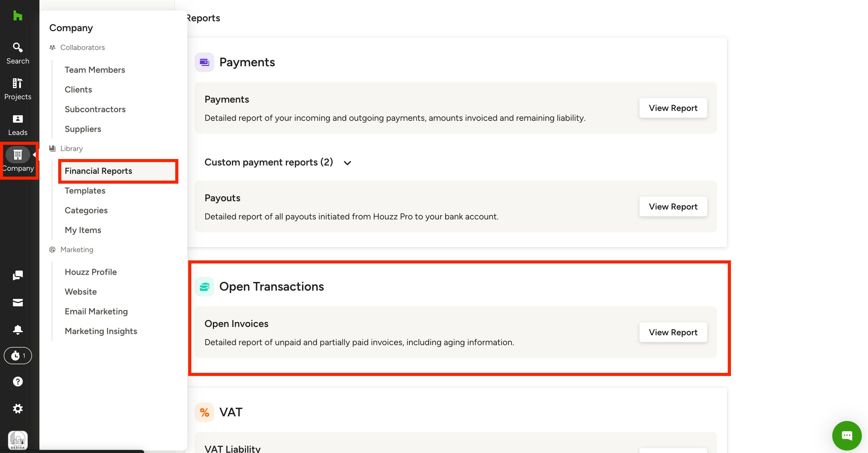Expand Custom payment reports (2) chevron
This screenshot has width=868, height=453.
click(x=347, y=163)
